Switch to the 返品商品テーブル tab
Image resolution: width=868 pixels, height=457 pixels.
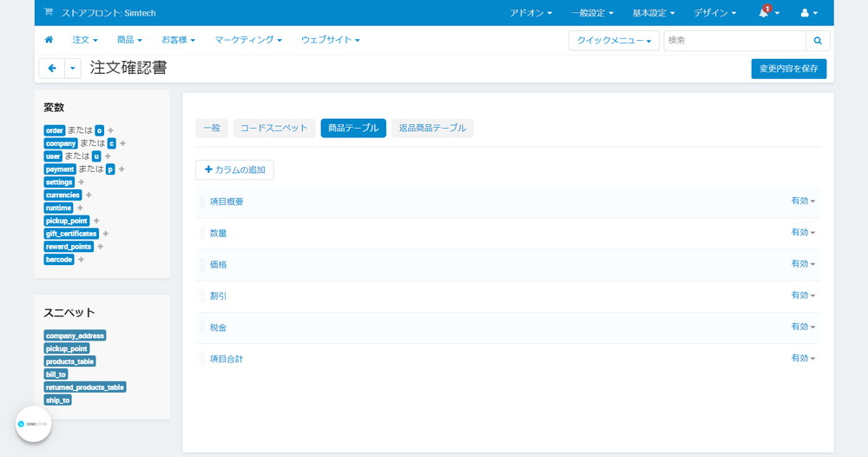432,128
